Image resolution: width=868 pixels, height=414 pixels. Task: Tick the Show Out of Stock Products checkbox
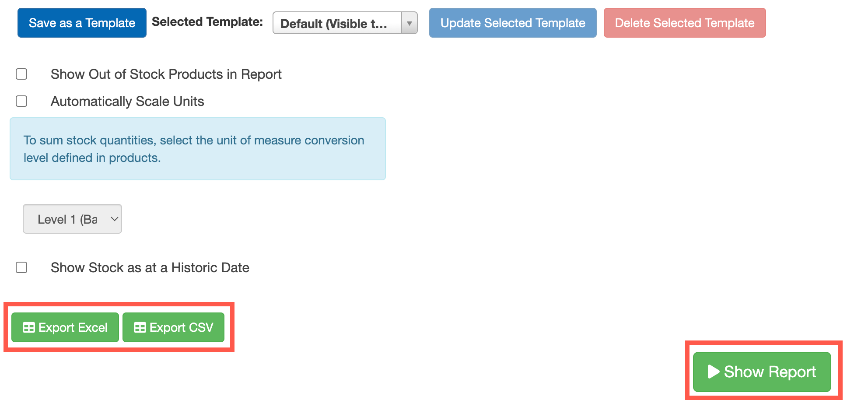click(21, 74)
